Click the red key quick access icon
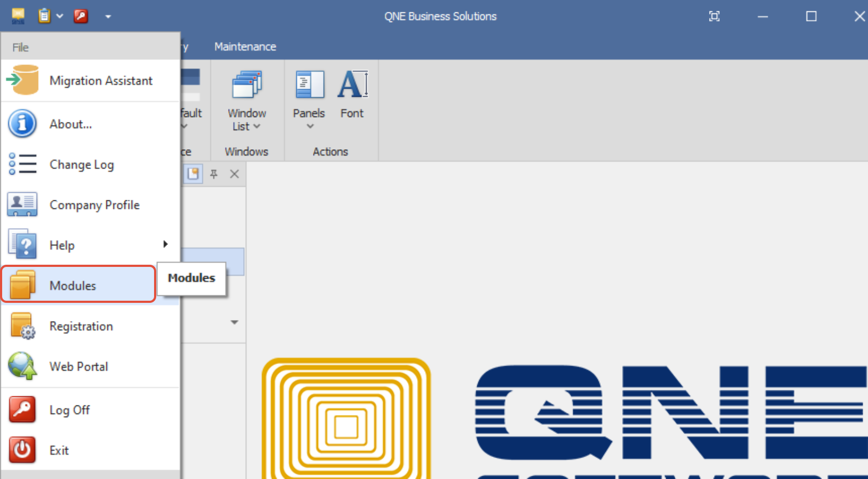Image resolution: width=868 pixels, height=479 pixels. (81, 16)
